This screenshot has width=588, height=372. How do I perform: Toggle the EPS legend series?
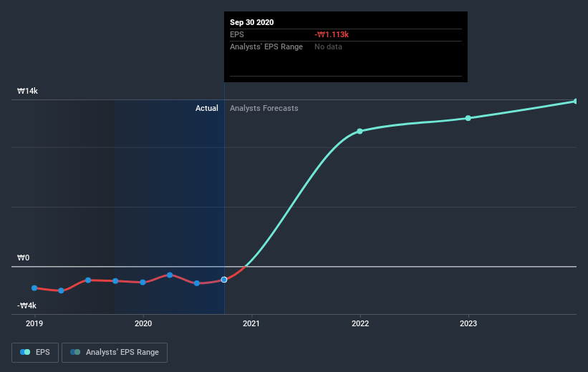[35, 352]
